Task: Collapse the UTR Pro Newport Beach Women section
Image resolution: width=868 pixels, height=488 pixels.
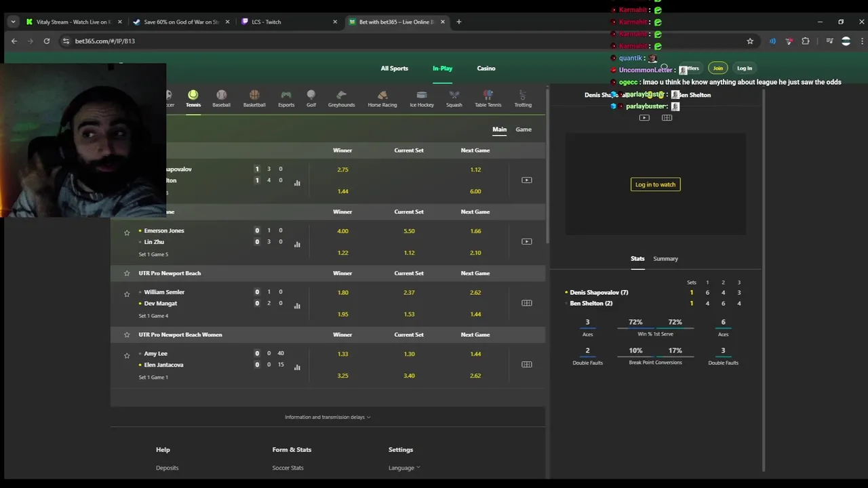Action: click(x=328, y=335)
